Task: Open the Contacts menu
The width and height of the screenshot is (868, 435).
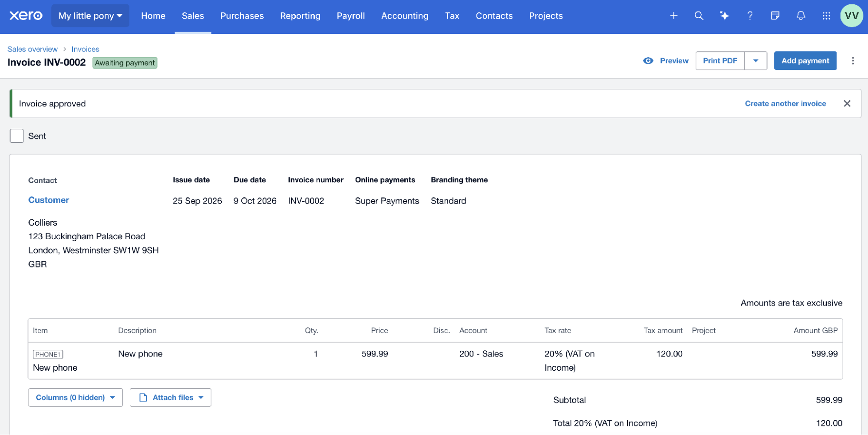Action: (494, 16)
